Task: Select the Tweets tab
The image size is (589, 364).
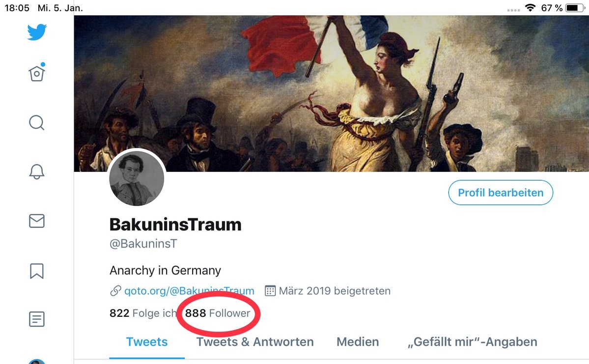Action: click(147, 342)
